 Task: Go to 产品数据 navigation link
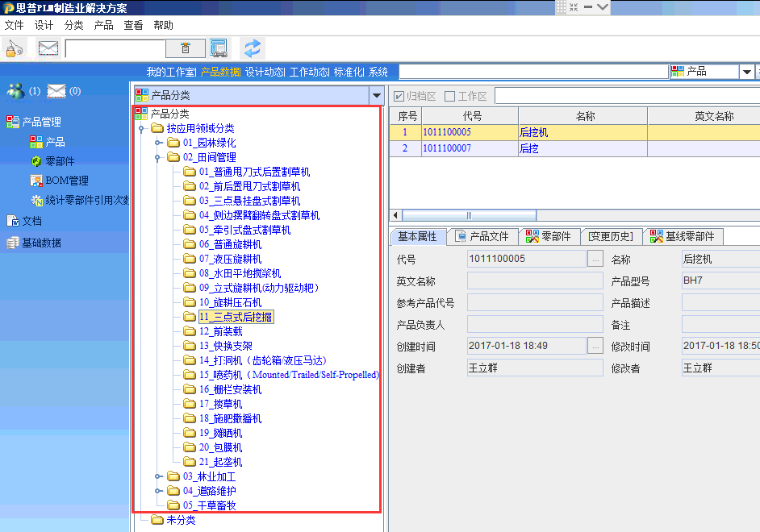(x=219, y=72)
